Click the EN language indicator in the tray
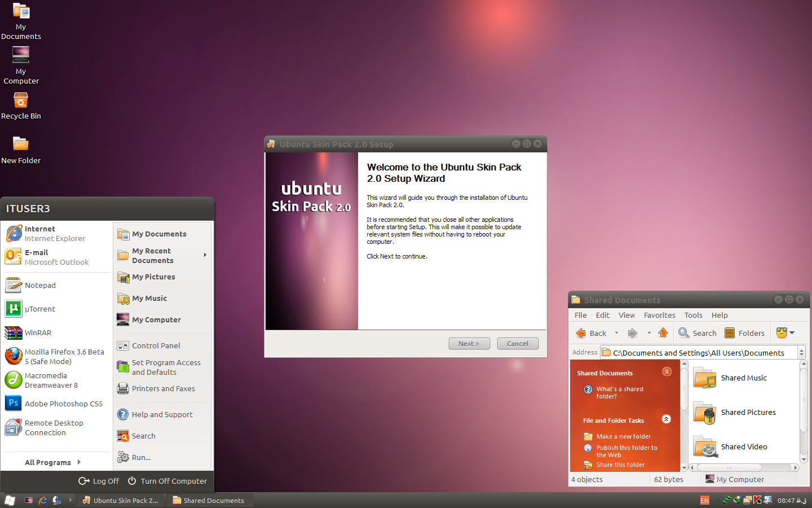Image resolution: width=812 pixels, height=508 pixels. 704,500
